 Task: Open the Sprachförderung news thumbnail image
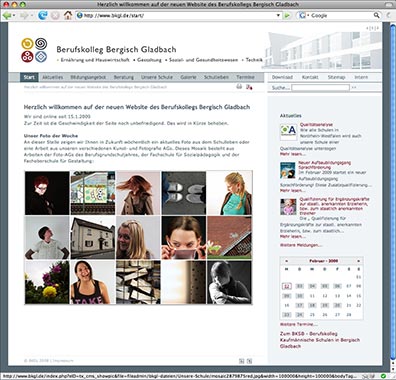tap(287, 170)
